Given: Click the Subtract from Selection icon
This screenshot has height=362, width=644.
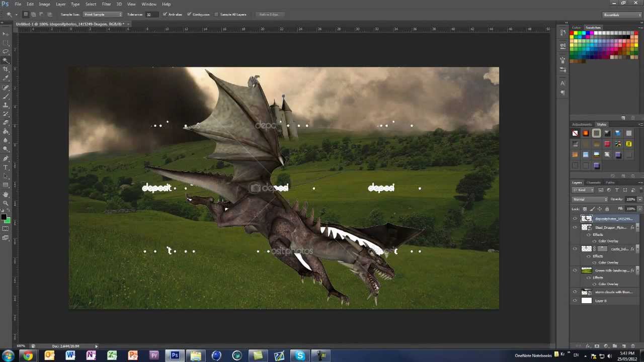Looking at the screenshot, I should pos(41,14).
